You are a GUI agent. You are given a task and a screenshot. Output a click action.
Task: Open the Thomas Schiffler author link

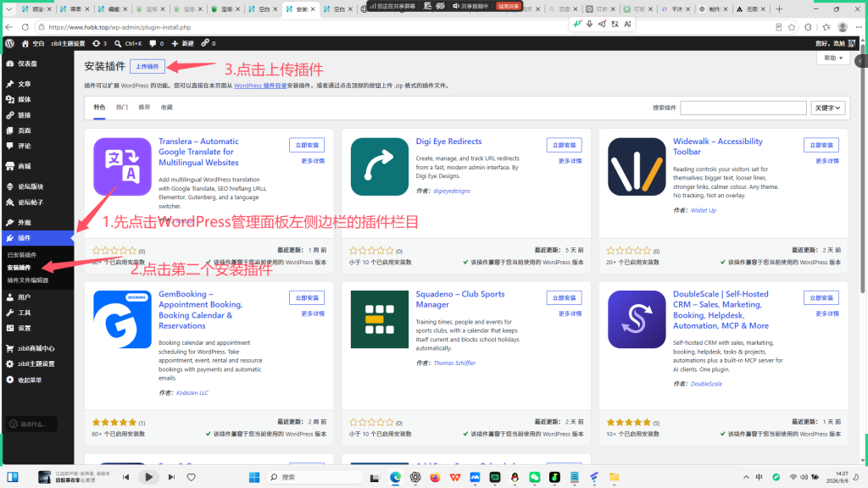tap(454, 363)
